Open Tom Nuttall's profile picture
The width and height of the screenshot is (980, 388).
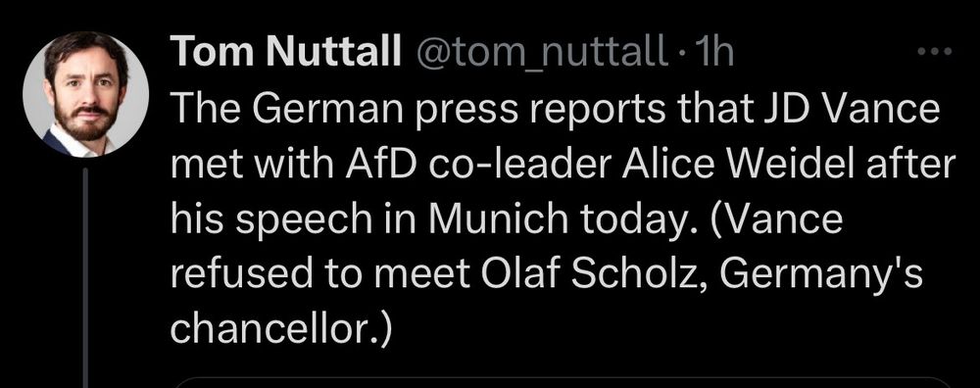[x=86, y=94]
